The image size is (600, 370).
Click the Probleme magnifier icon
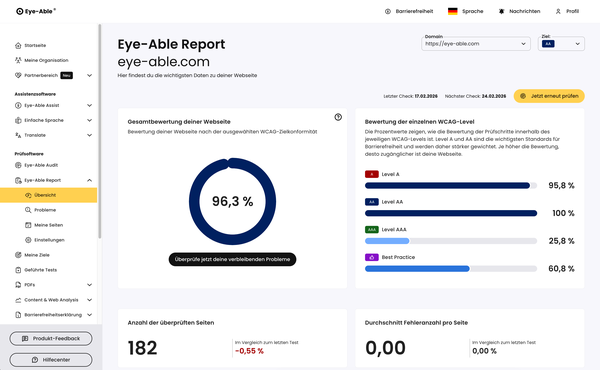[x=28, y=210]
